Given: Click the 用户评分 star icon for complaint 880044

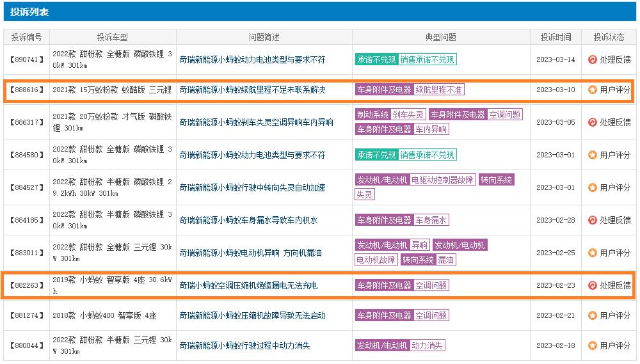Looking at the screenshot, I should [592, 345].
